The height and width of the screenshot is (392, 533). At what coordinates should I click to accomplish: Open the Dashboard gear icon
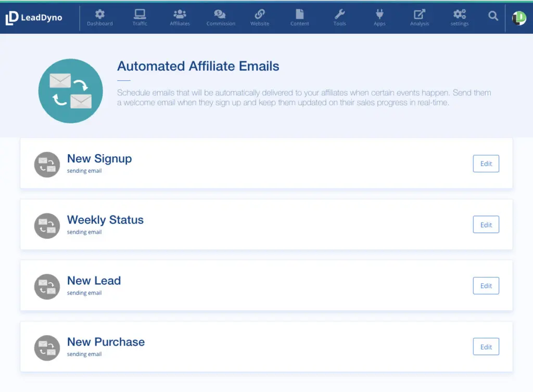point(99,15)
